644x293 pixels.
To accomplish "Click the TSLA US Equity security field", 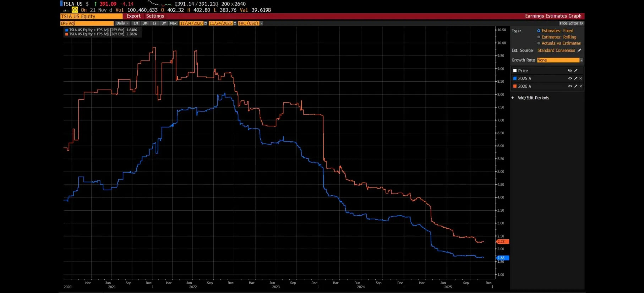I will [x=91, y=16].
